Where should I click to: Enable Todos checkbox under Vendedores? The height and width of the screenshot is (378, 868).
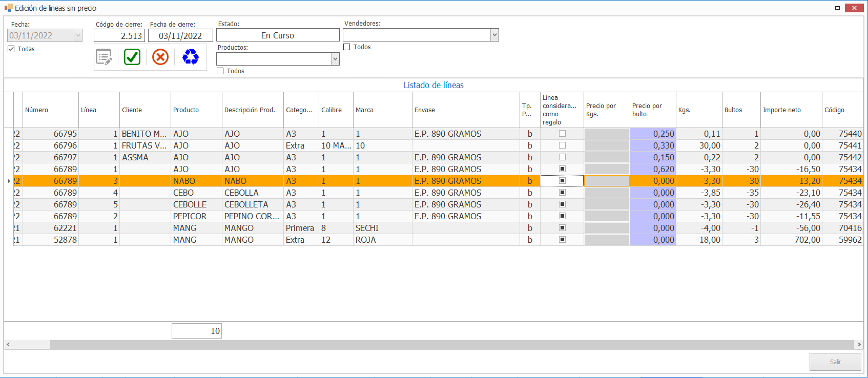click(x=347, y=47)
